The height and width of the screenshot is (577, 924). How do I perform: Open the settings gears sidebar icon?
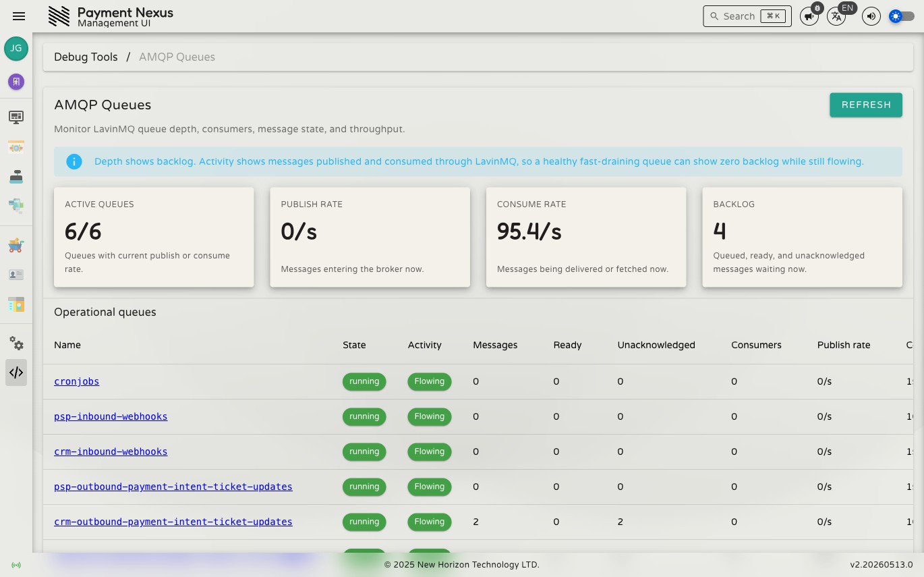pos(16,344)
